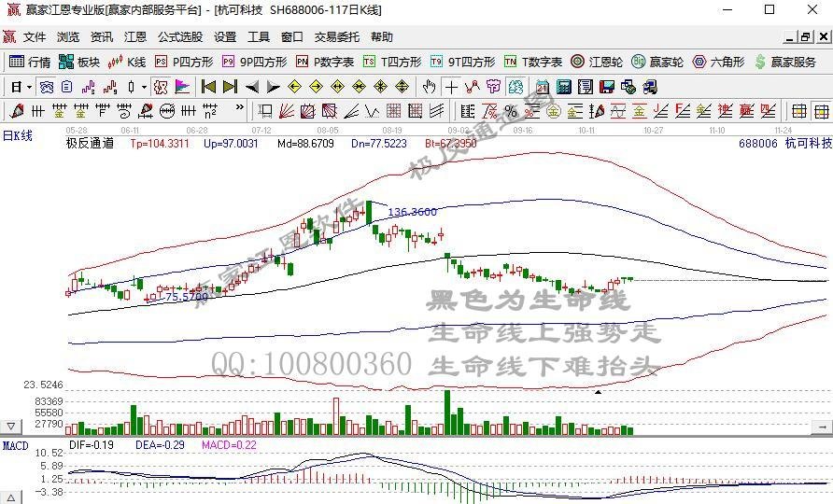Open the 设置 menu
833x504 pixels.
click(225, 37)
